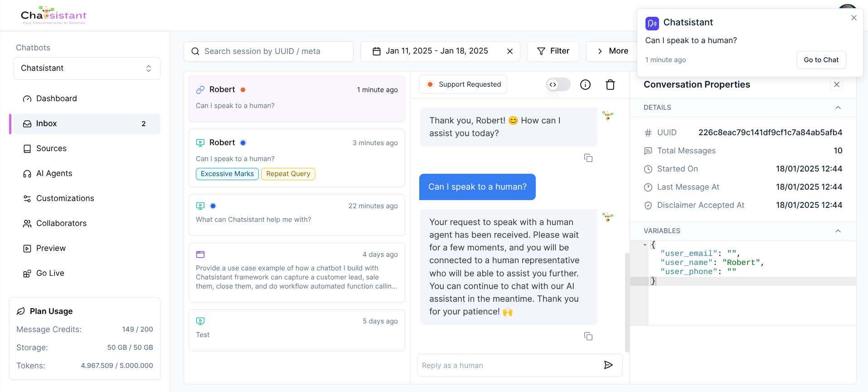868x392 pixels.
Task: Click the link icon beside Robert's first session
Action: point(200,90)
